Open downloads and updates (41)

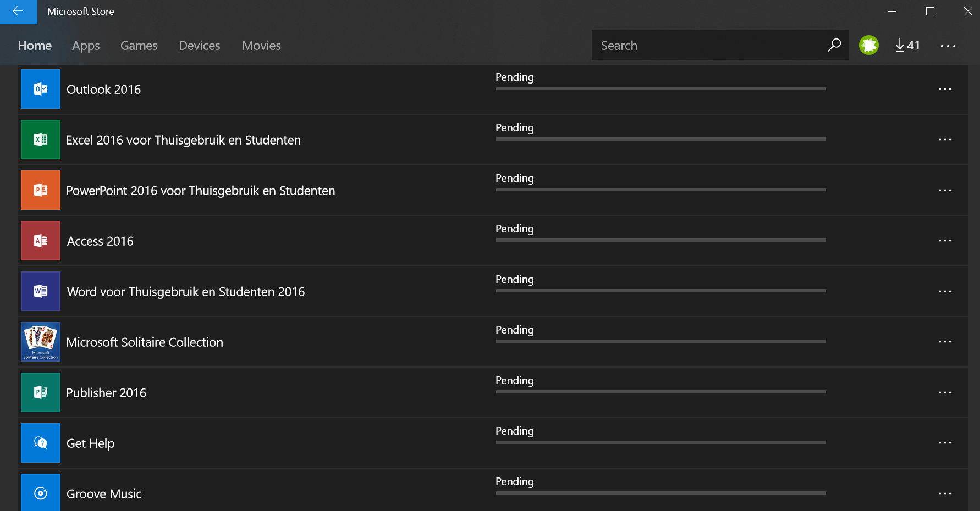tap(908, 45)
